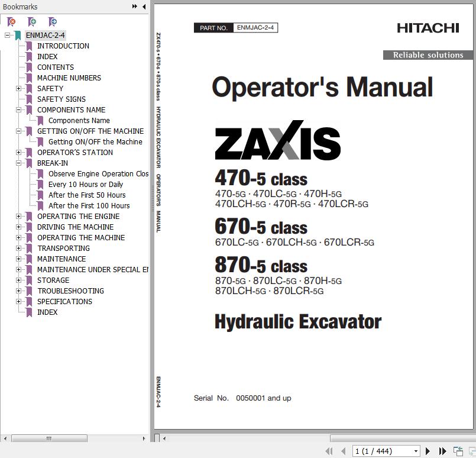This screenshot has height=458, width=476.
Task: Click the teal bookmark icon beside ENMJAC-2-4
Action: click(x=18, y=36)
